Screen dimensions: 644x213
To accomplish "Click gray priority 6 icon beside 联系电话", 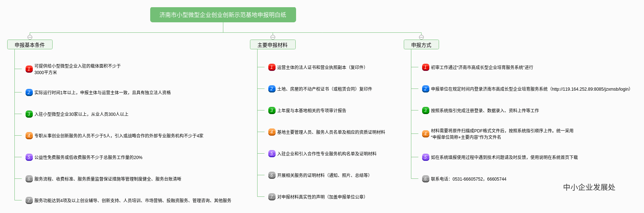I will [426, 179].
